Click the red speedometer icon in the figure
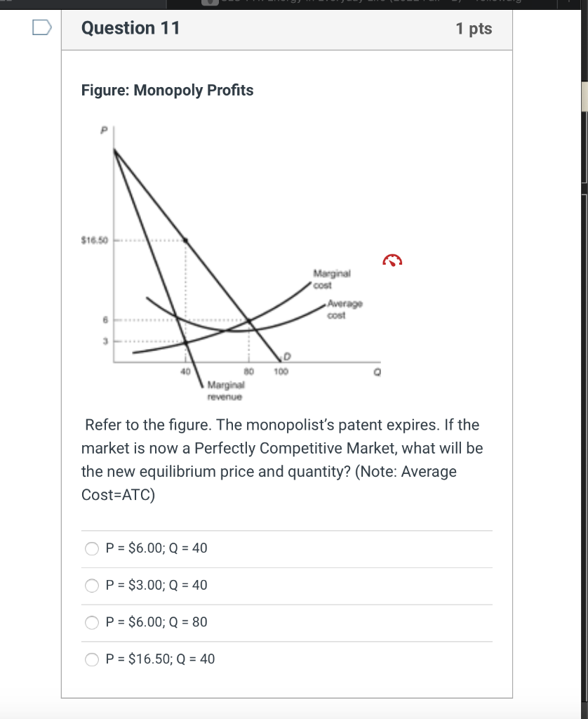This screenshot has height=719, width=588. (x=392, y=259)
